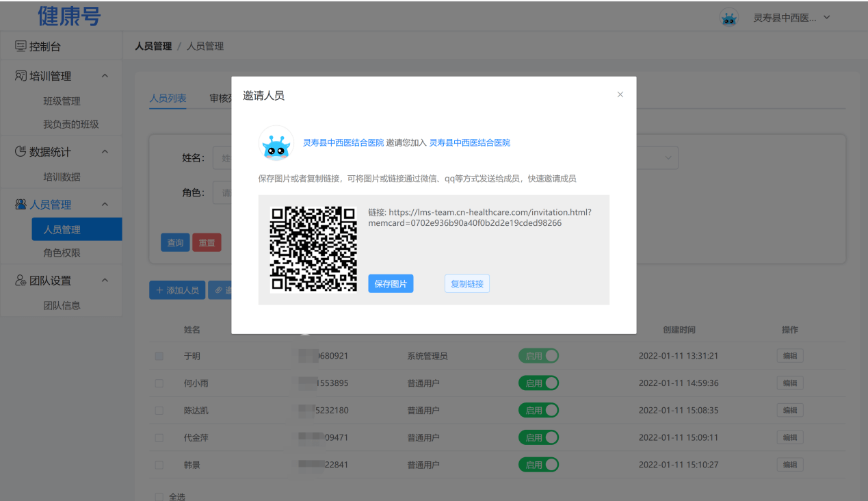Toggle 启用 switch for 韩景
The width and height of the screenshot is (868, 501).
click(x=538, y=465)
